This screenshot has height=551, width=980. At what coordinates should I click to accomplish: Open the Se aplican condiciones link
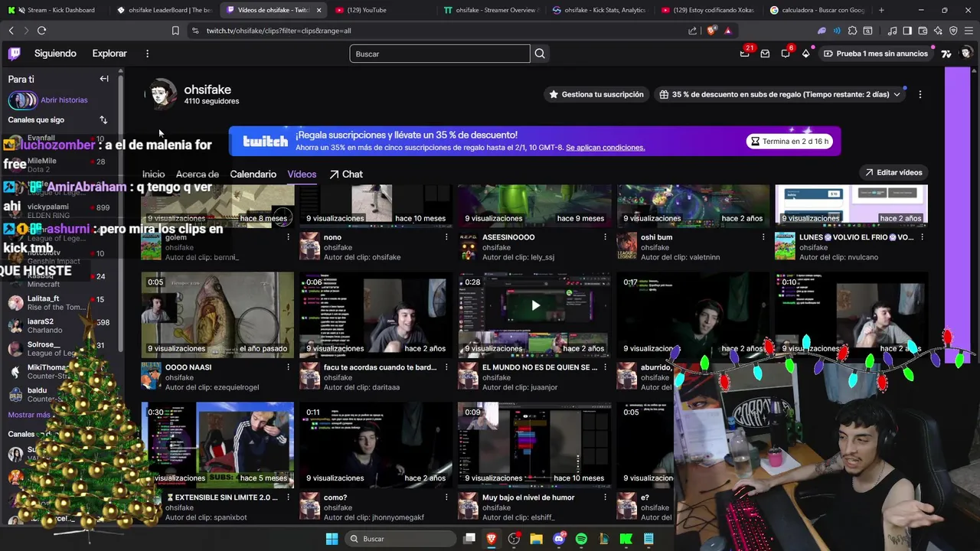point(605,148)
